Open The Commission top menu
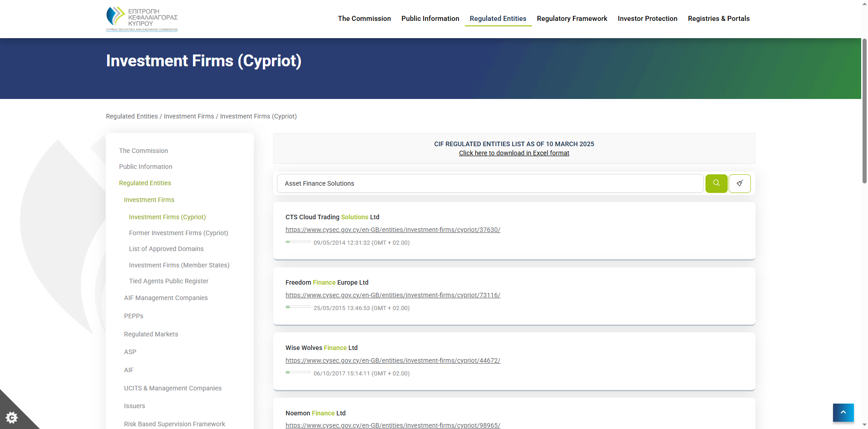 (x=364, y=19)
